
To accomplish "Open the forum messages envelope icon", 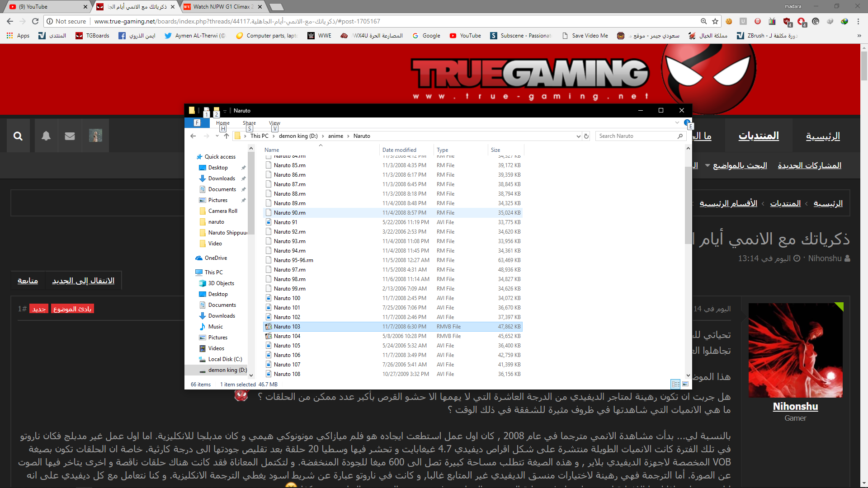I will [x=70, y=136].
